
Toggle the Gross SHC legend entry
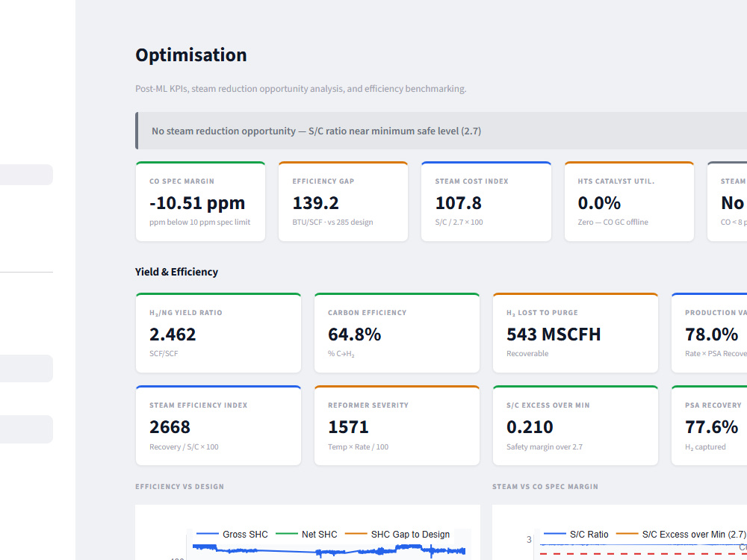pos(232,535)
